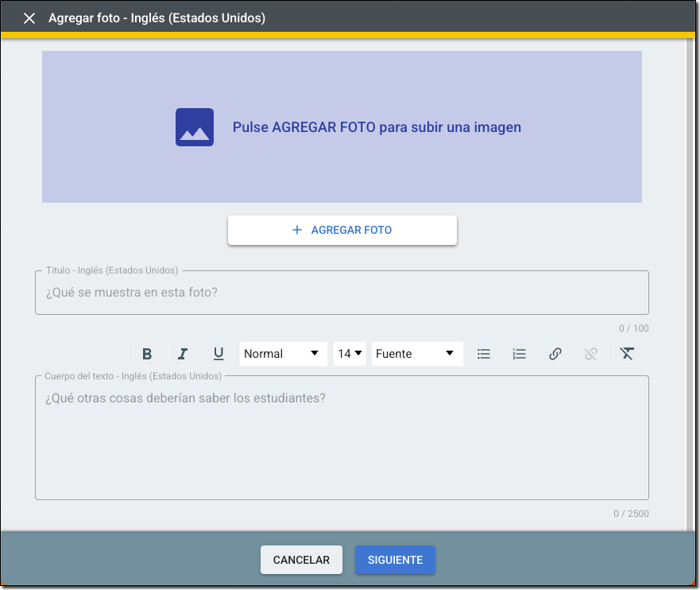The width and height of the screenshot is (700, 590).
Task: Toggle italic formatting
Action: coord(183,354)
